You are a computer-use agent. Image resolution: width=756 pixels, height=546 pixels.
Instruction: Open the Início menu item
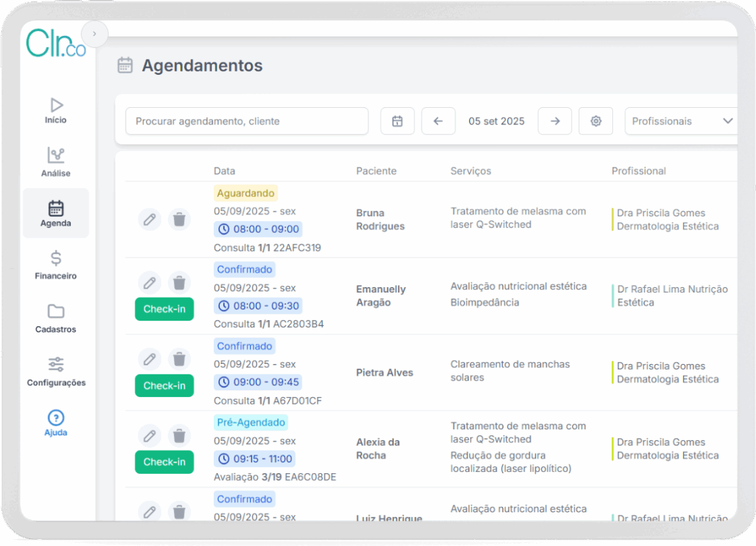click(x=56, y=111)
